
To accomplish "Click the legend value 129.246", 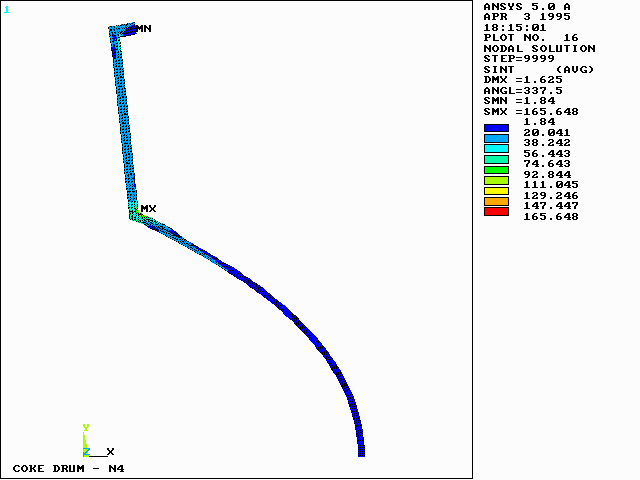I will [x=551, y=195].
